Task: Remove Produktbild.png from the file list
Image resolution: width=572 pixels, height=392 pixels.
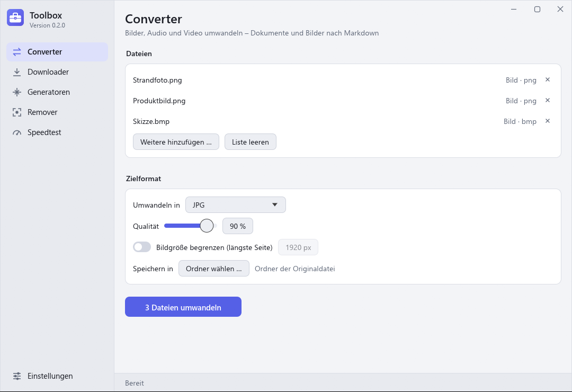Action: [548, 100]
